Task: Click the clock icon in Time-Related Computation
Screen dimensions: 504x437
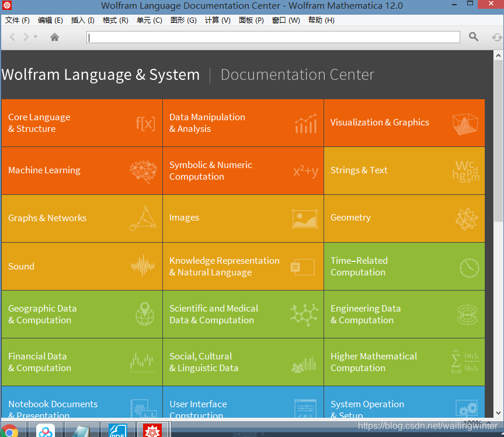Action: pos(469,268)
